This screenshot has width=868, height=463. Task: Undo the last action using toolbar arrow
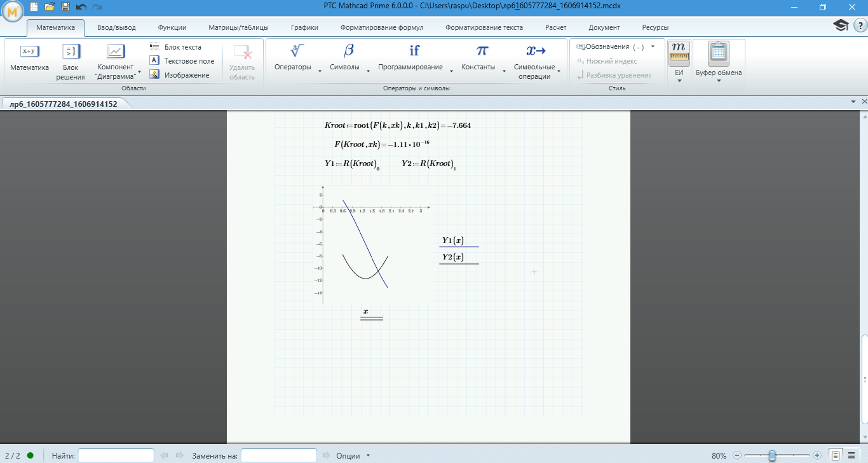tap(81, 7)
